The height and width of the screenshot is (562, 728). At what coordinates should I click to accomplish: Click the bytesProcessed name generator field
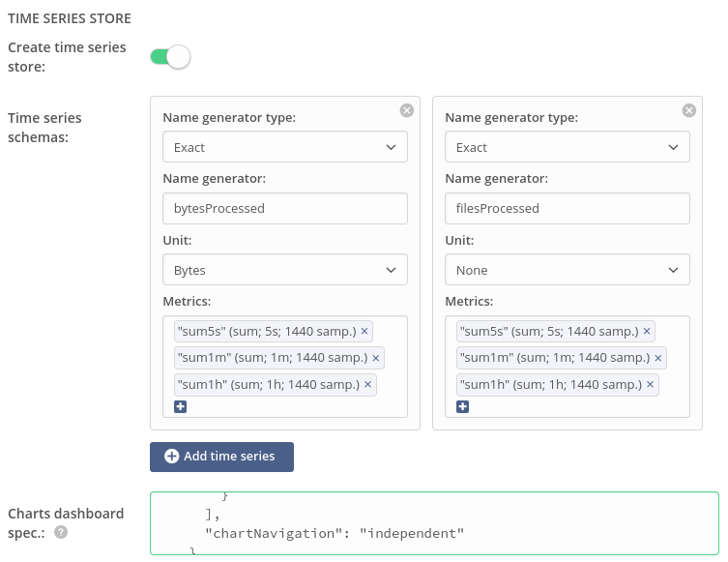(x=285, y=209)
